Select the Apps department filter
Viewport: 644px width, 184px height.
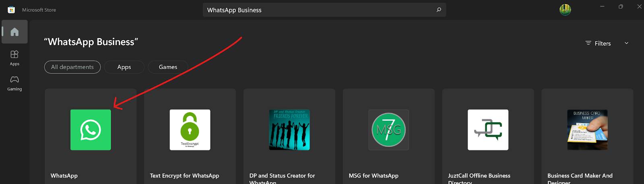tap(124, 67)
